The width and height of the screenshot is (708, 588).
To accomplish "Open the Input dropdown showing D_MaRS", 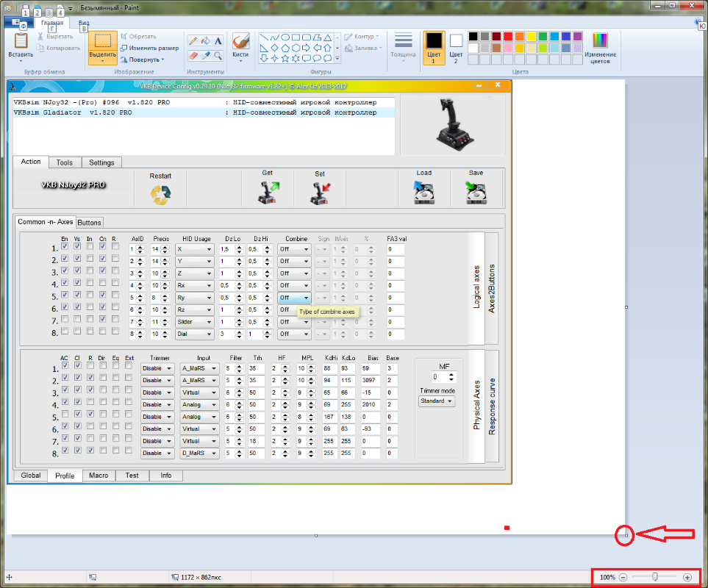I will point(199,453).
